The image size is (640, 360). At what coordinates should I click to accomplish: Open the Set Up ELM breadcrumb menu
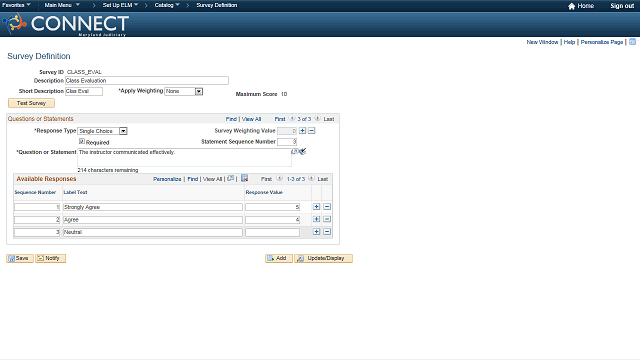coord(120,5)
